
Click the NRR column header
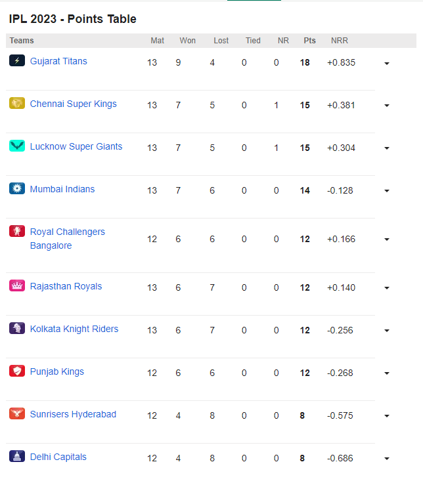[x=340, y=41]
